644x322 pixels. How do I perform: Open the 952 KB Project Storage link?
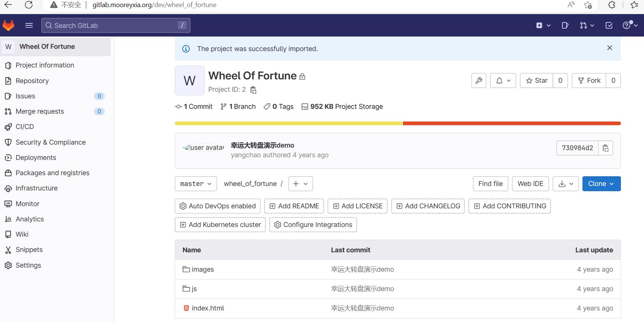point(342,107)
